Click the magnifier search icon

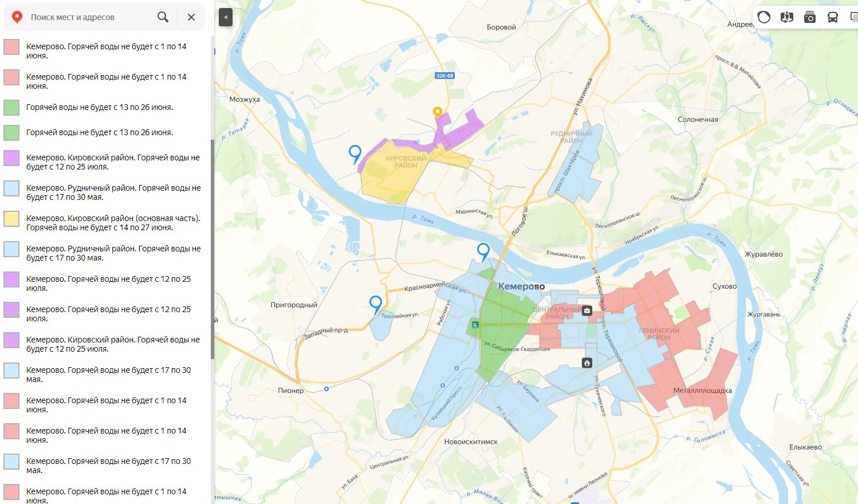tap(163, 17)
